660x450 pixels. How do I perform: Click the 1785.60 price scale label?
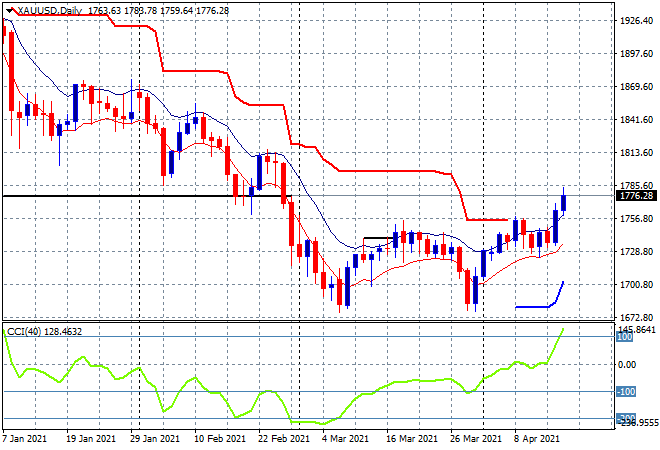(636, 185)
